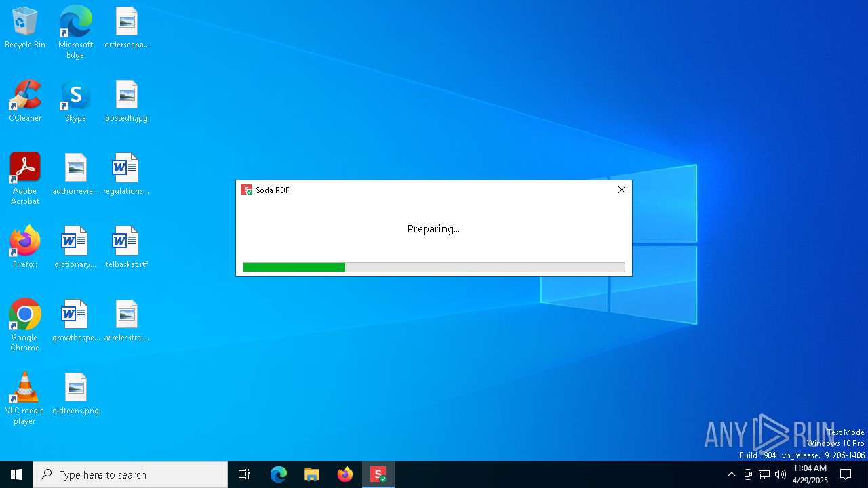Select the Adobe Acrobat desktop shortcut
This screenshot has width=868, height=488.
click(x=25, y=179)
